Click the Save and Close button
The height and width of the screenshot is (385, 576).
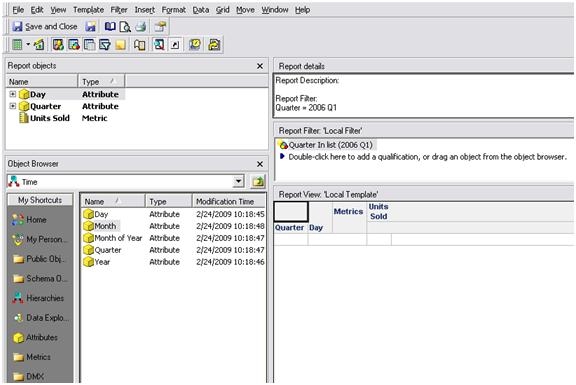pos(45,26)
